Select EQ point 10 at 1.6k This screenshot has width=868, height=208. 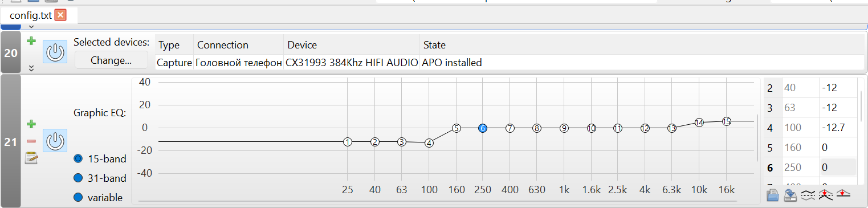[592, 128]
